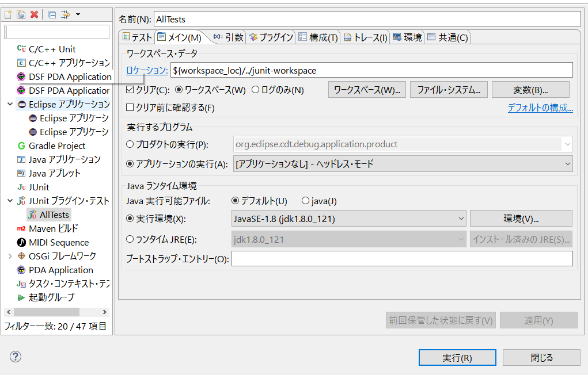Switch to the トレース(I) tab

365,37
